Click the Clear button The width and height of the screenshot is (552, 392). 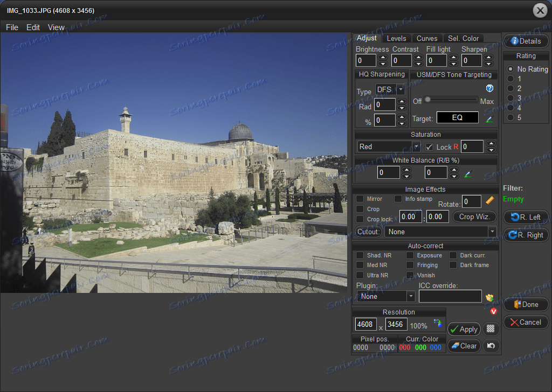(x=464, y=346)
